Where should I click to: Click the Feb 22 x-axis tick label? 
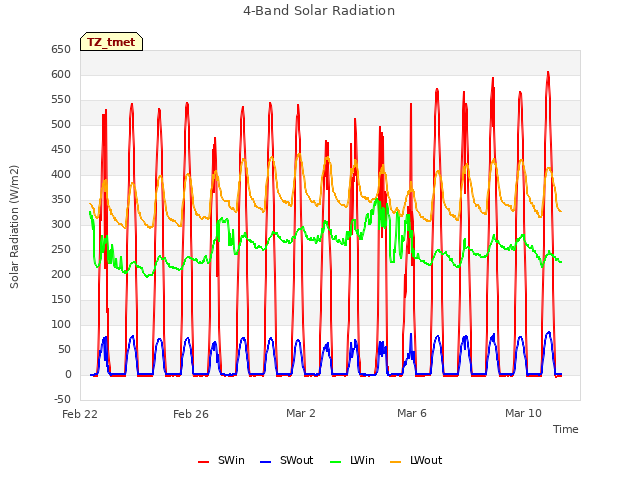80,414
